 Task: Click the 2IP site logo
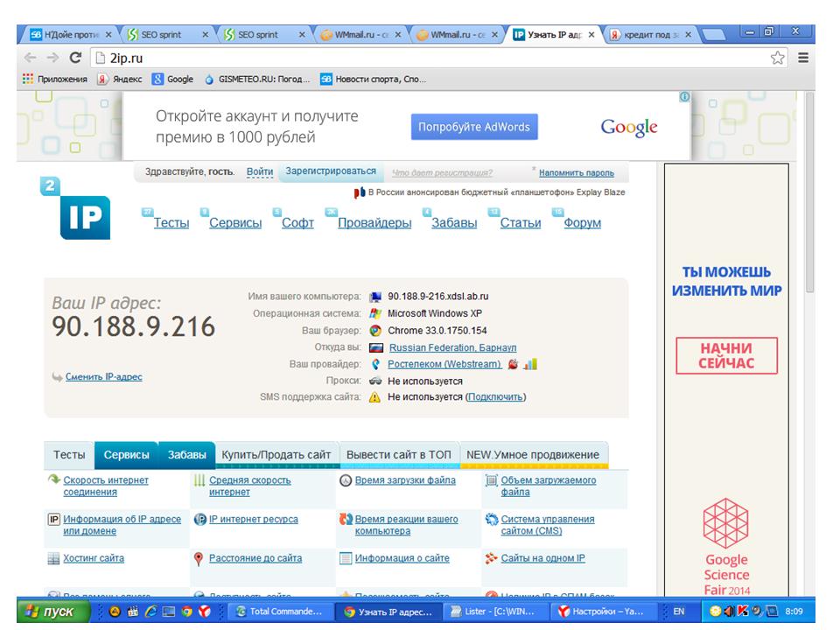coord(75,208)
